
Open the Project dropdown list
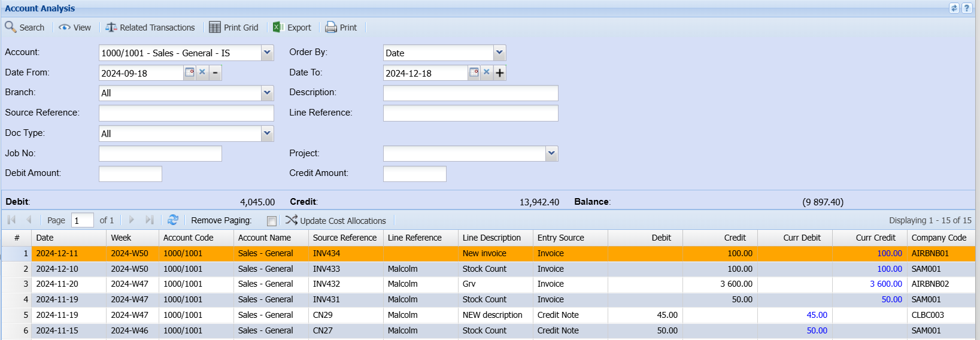click(551, 154)
